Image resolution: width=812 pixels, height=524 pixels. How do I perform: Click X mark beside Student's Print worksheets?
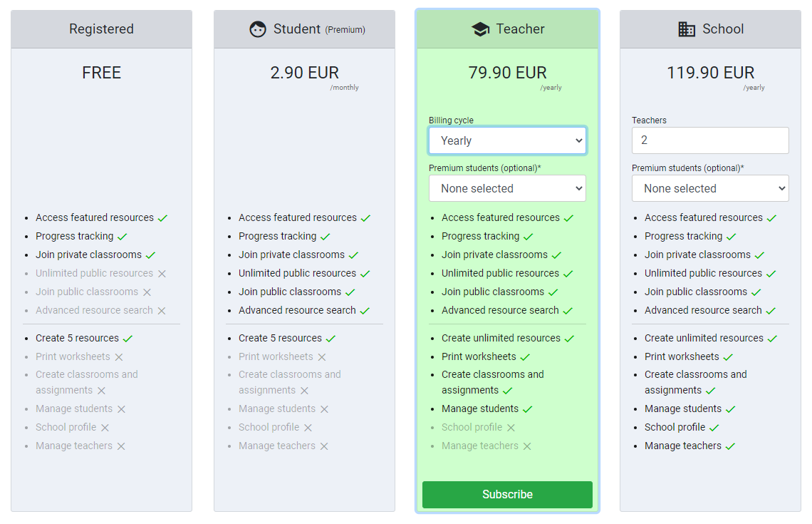coord(322,357)
